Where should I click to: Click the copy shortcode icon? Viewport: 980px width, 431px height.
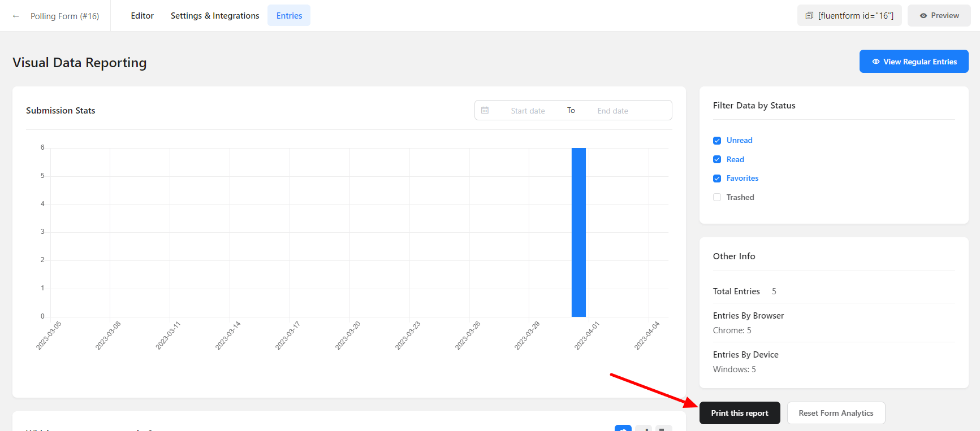pos(809,16)
